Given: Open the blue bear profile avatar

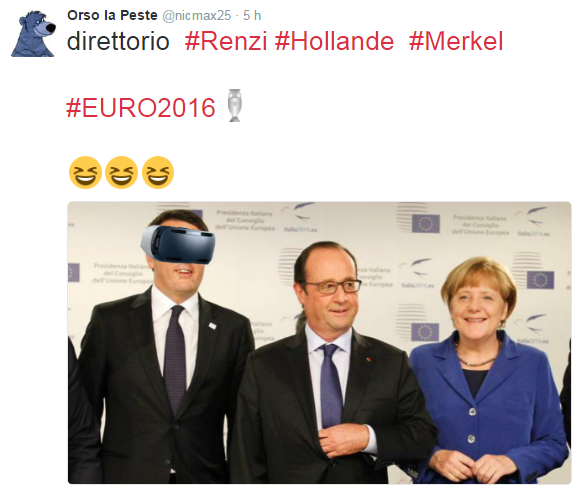Looking at the screenshot, I should (x=33, y=34).
